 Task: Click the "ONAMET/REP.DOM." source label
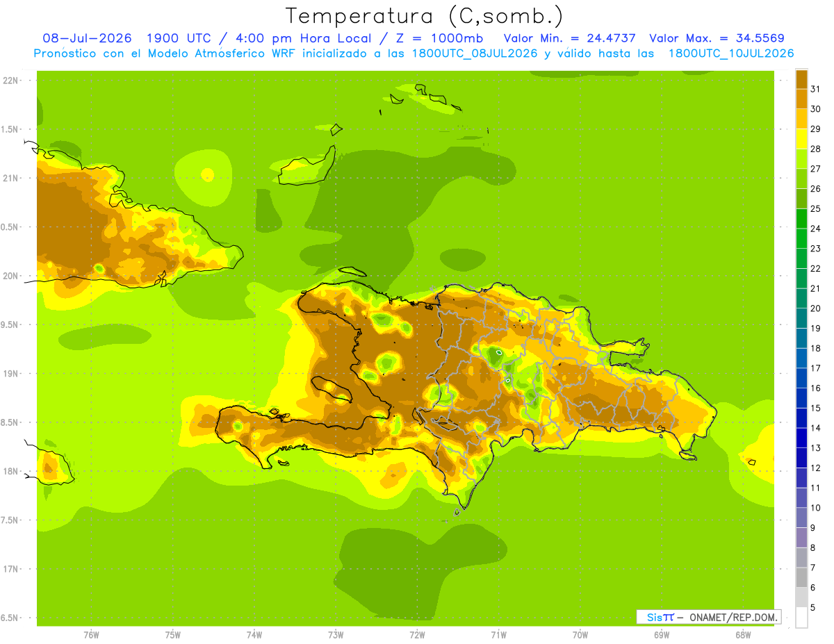[x=733, y=617]
